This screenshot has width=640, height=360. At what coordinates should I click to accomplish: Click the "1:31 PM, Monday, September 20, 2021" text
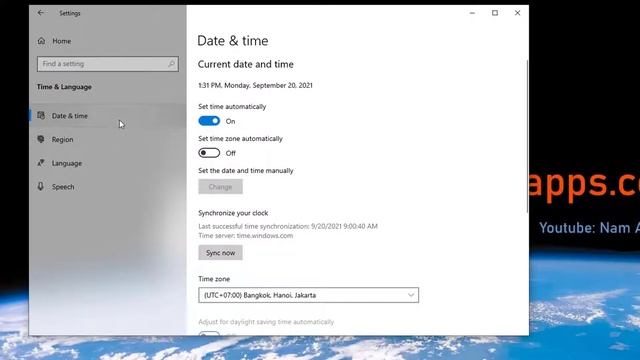pos(255,85)
